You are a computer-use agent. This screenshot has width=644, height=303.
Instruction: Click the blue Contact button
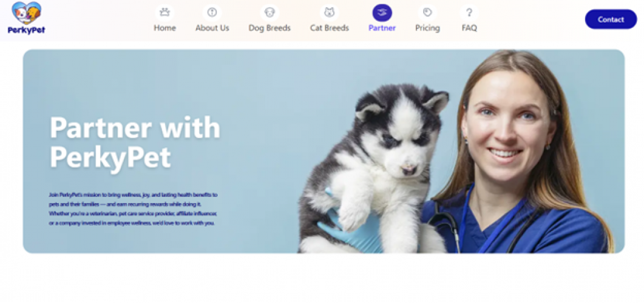tap(611, 19)
